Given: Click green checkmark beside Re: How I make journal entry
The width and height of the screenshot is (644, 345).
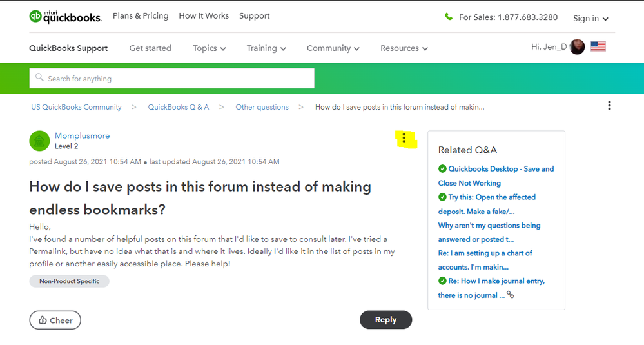Looking at the screenshot, I should tap(442, 281).
